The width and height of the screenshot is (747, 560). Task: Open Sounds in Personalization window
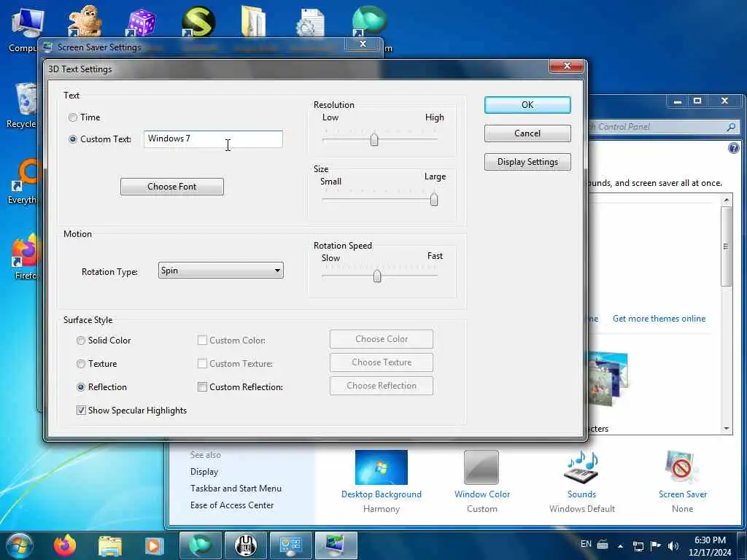(x=581, y=481)
